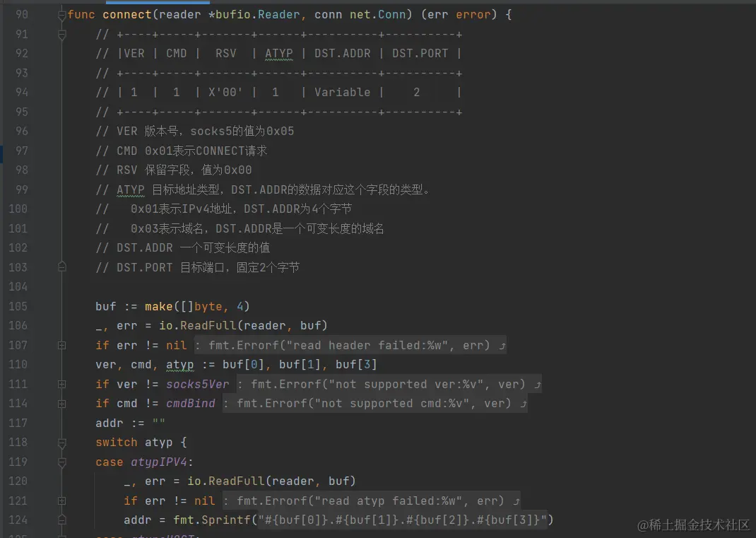
Task: Click the fold end marker on line 124
Action: (61, 520)
